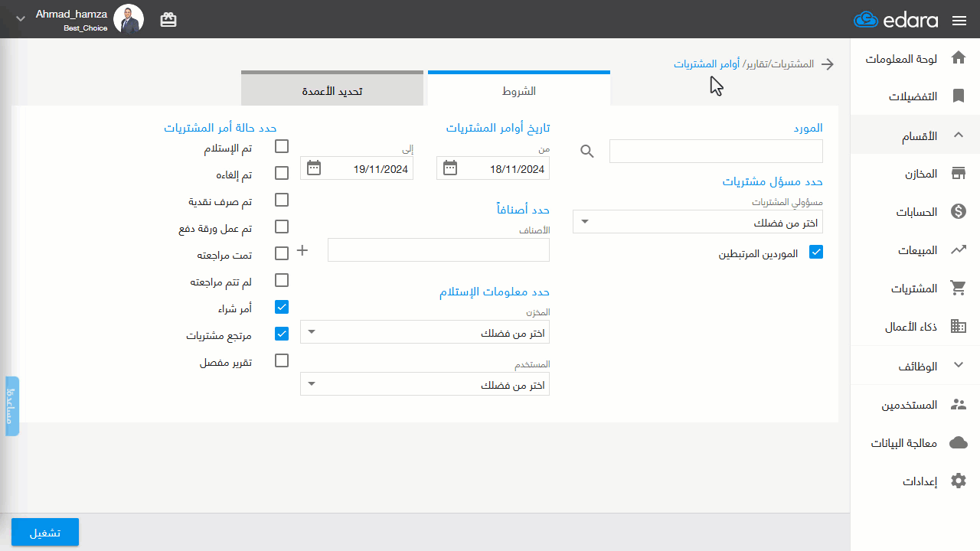Image resolution: width=980 pixels, height=551 pixels.
Task: Check the تم صرف نقدية checkbox
Action: tap(282, 200)
